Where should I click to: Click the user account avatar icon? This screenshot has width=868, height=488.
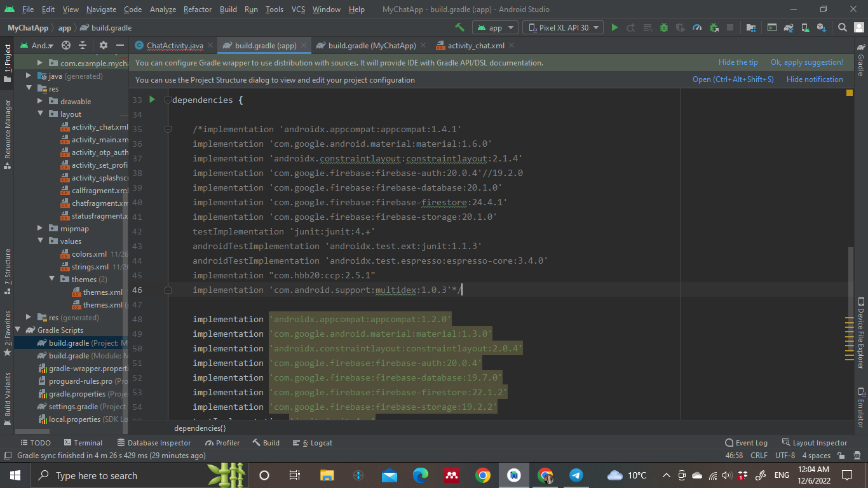click(858, 27)
